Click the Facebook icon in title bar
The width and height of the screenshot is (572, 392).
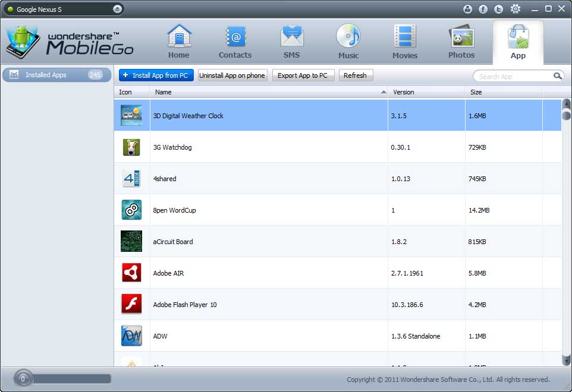483,9
